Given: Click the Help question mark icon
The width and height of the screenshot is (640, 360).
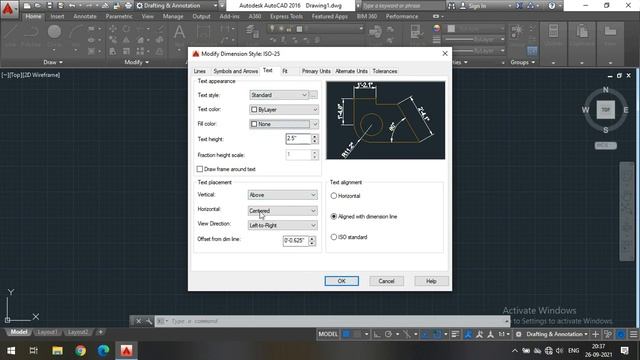Looking at the screenshot, I should coord(552,6).
